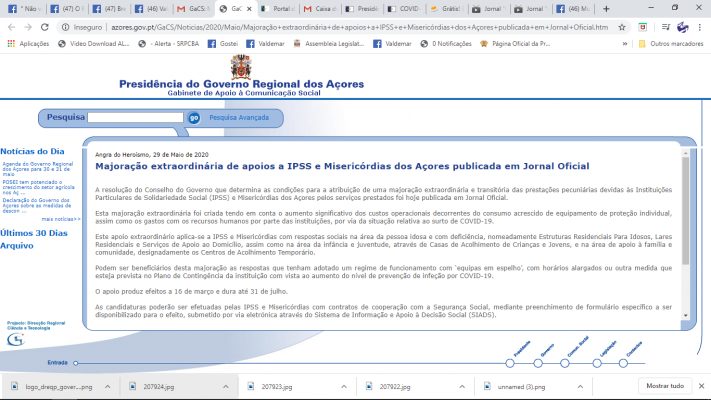Expand options for logo_dreqp_gover png download

(106, 386)
